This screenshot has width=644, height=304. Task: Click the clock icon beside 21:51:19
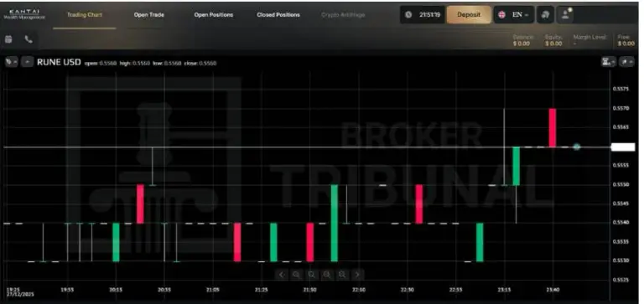(408, 15)
